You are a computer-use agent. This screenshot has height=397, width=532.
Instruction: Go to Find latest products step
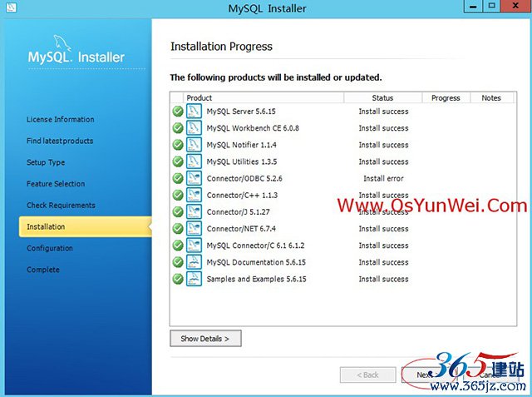click(x=60, y=141)
